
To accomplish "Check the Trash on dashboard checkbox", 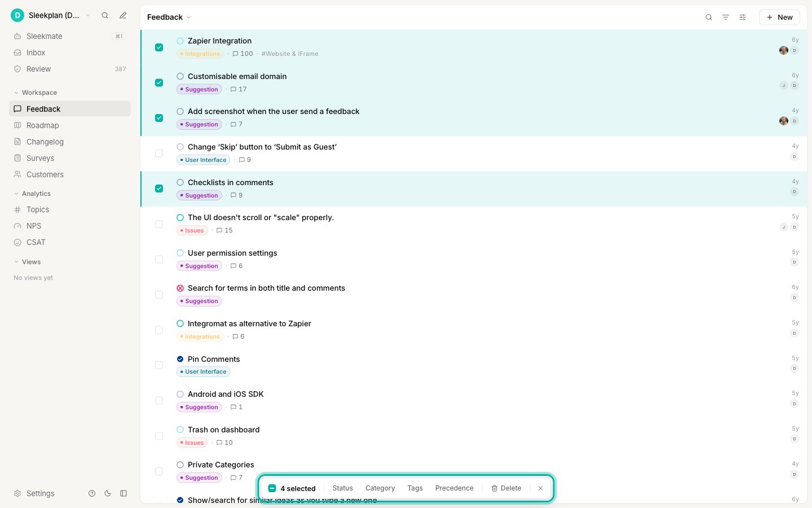I will (x=159, y=436).
